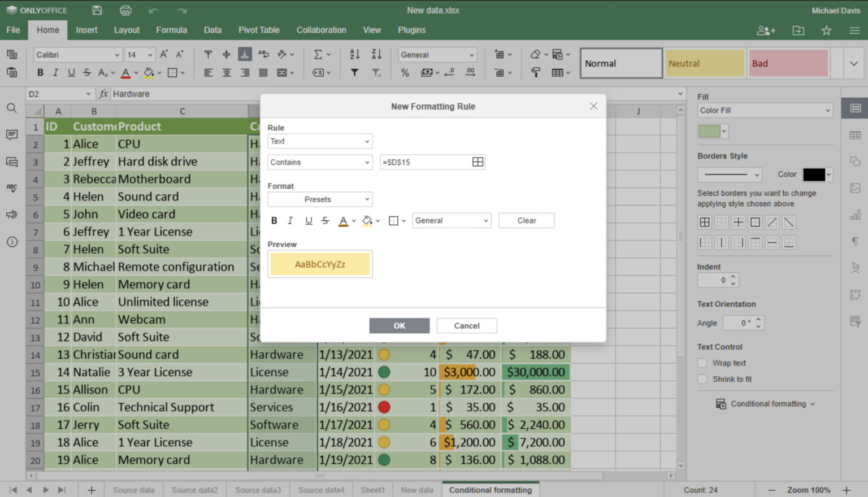The width and height of the screenshot is (868, 497).
Task: Click OK to confirm the formatting rule
Action: click(x=400, y=325)
